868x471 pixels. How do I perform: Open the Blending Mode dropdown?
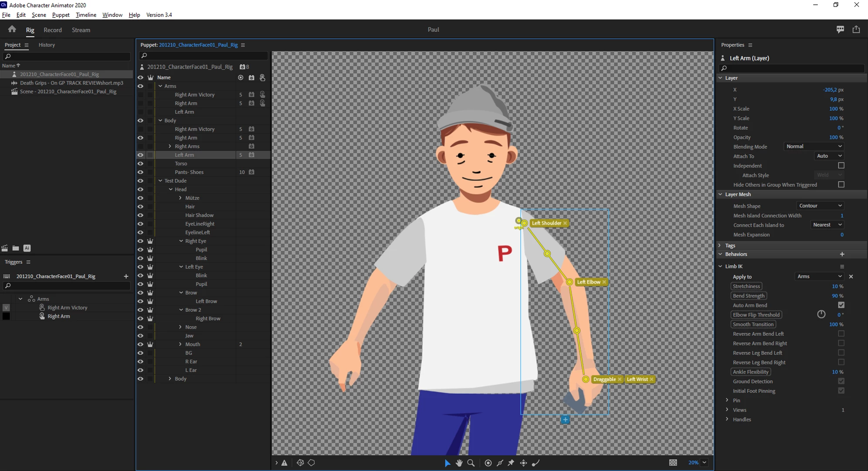pyautogui.click(x=814, y=147)
